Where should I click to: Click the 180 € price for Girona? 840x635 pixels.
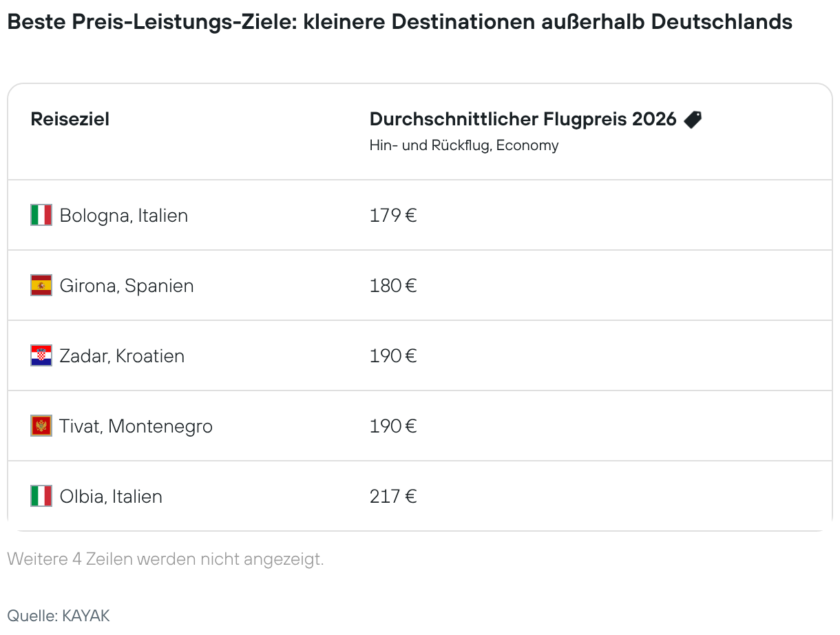[x=393, y=286]
